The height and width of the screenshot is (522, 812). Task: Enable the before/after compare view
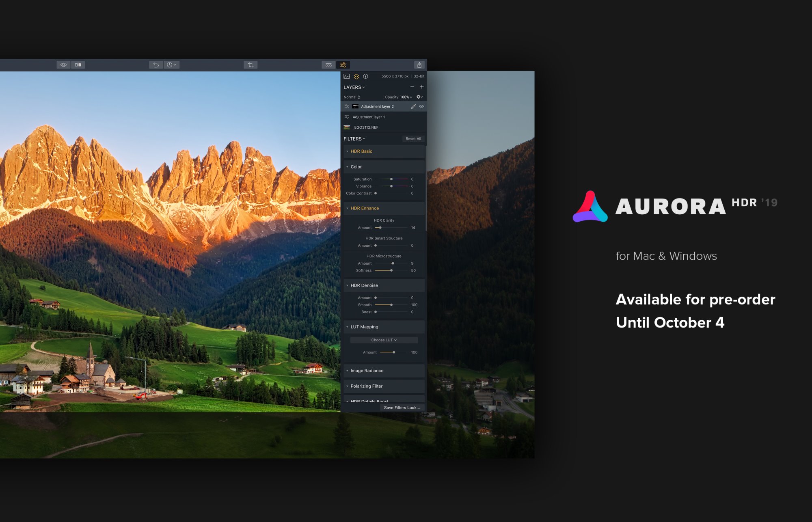click(x=78, y=65)
